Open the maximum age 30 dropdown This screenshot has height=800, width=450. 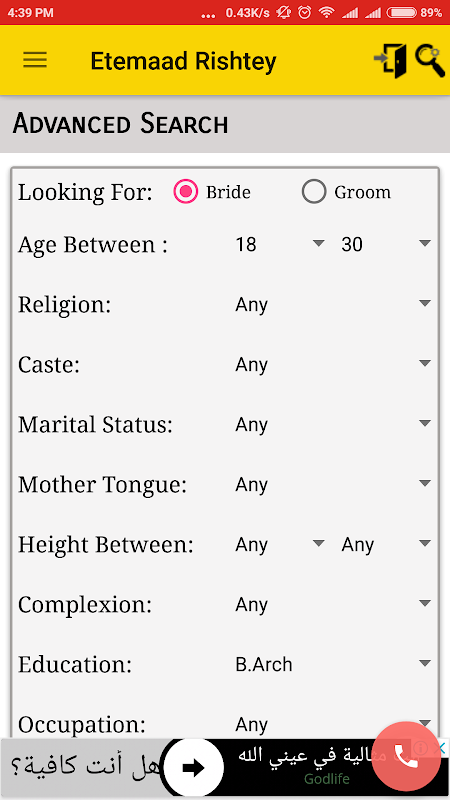[x=386, y=244]
